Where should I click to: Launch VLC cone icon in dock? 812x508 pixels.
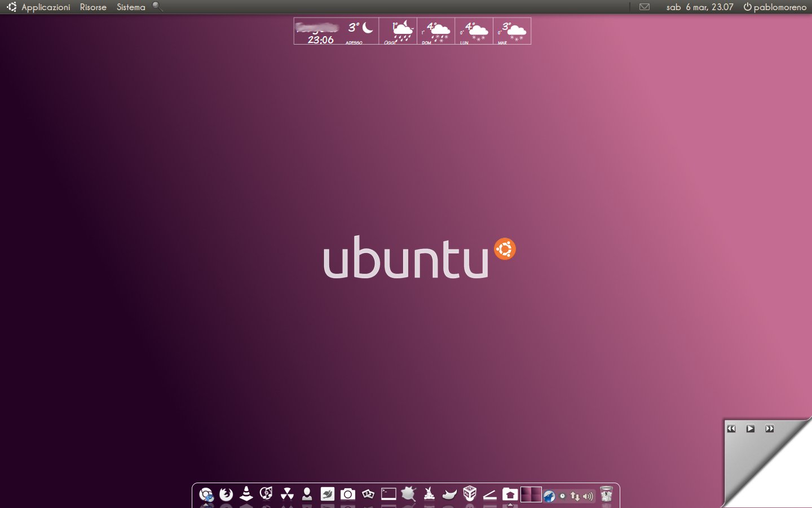pyautogui.click(x=246, y=494)
